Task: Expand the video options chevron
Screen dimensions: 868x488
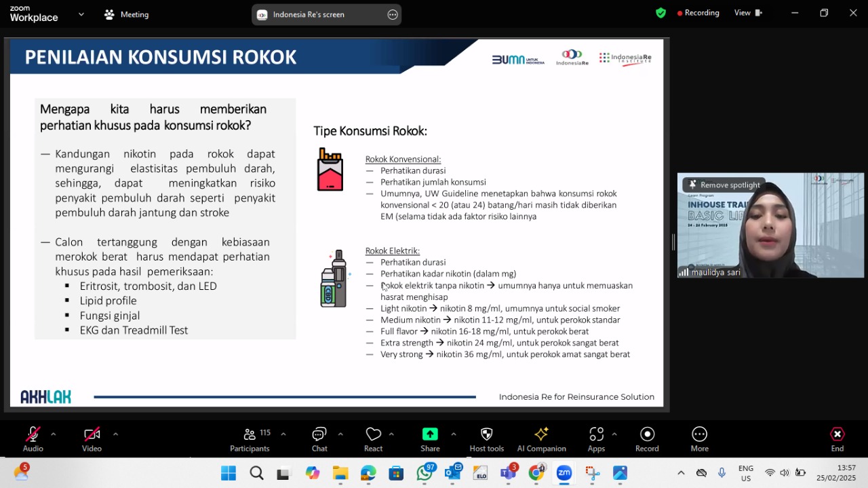Action: (115, 434)
